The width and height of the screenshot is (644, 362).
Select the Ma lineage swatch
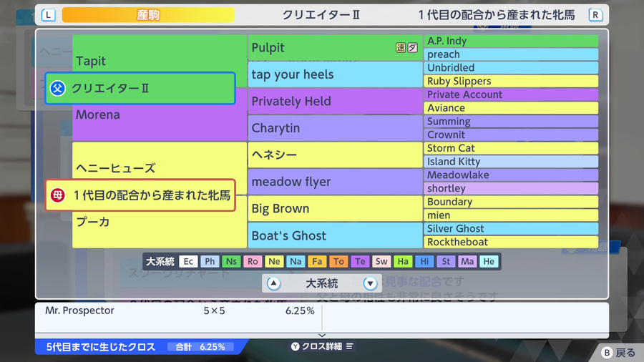[x=467, y=261]
